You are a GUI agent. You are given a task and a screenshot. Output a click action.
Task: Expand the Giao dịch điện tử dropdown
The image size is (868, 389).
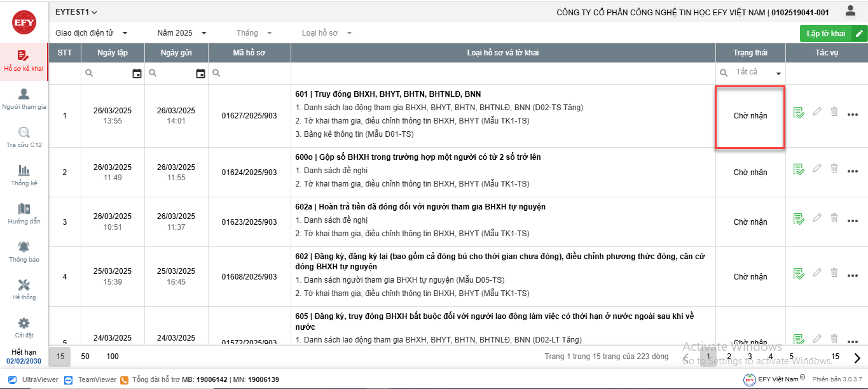[x=92, y=33]
